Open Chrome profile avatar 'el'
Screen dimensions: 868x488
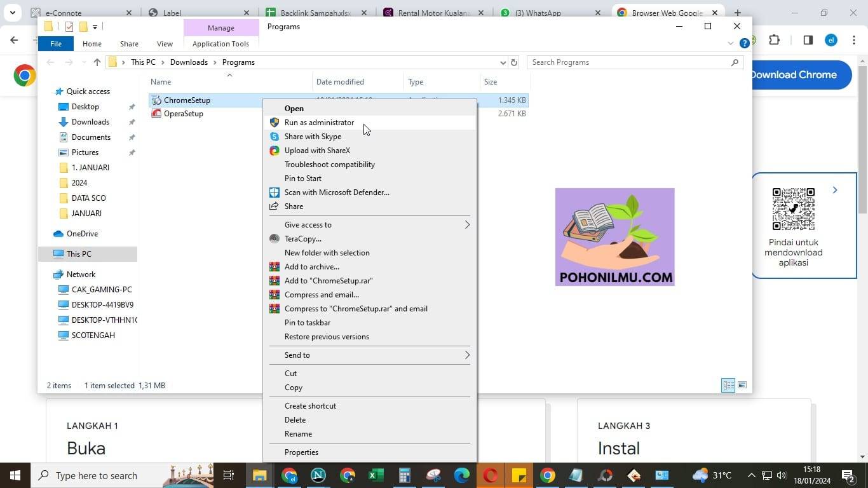coord(831,40)
